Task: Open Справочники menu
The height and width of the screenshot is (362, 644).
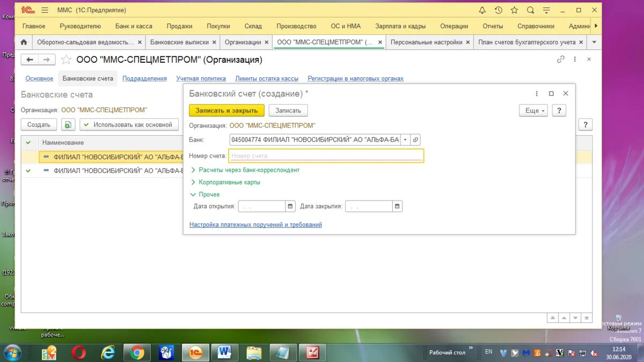Action: (536, 26)
